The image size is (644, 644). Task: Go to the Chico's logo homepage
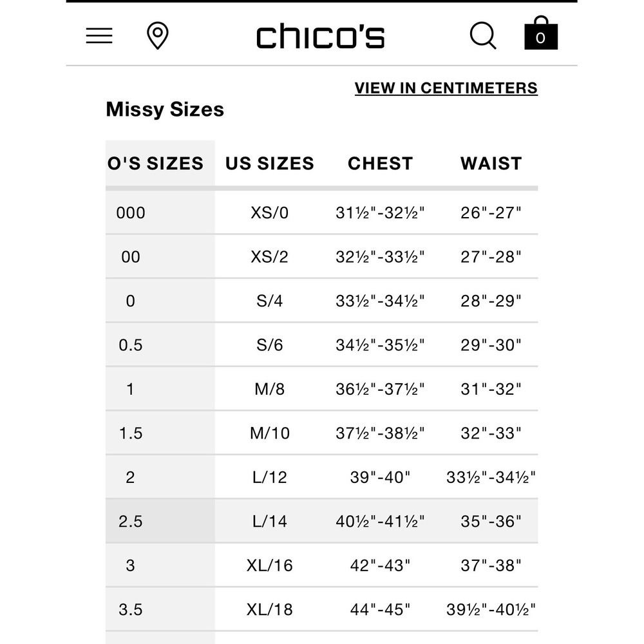320,36
